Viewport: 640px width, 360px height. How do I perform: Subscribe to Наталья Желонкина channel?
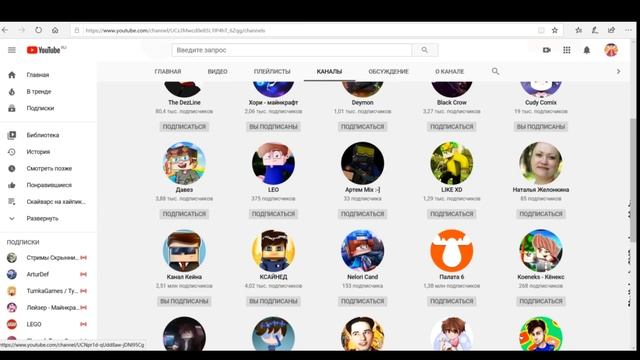click(541, 214)
